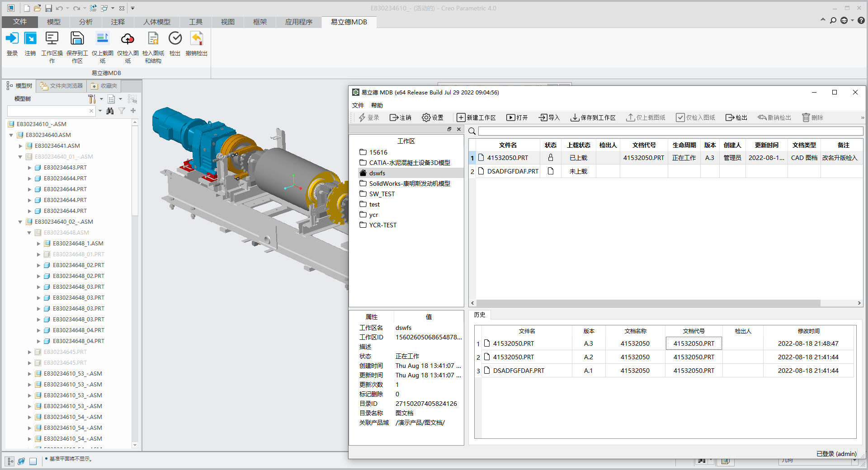Expand E830234643.PRT tree node
This screenshot has height=470, width=868.
(x=29, y=168)
